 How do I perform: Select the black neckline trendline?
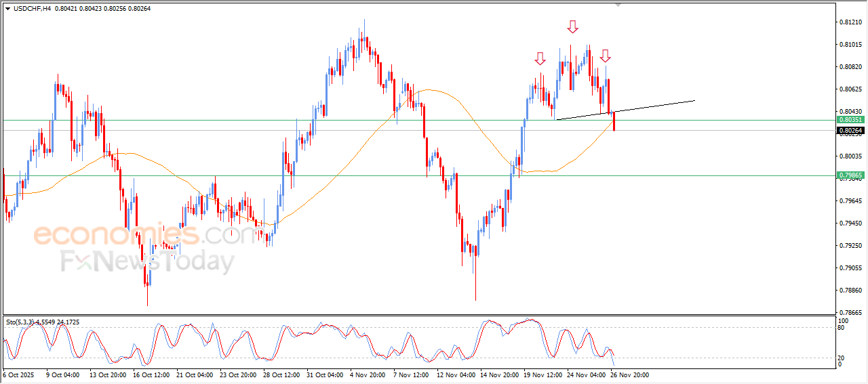(651, 106)
